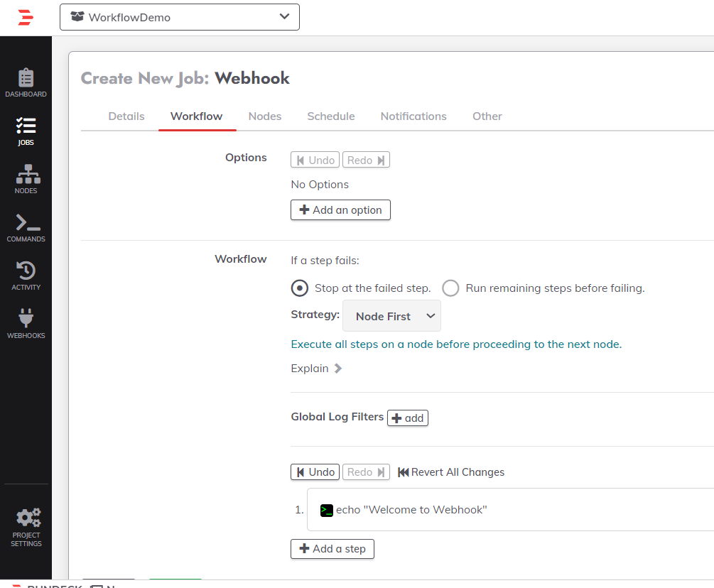The image size is (714, 588).
Task: Select the echo 'Welcome to Webhook' step
Action: [x=411, y=510]
